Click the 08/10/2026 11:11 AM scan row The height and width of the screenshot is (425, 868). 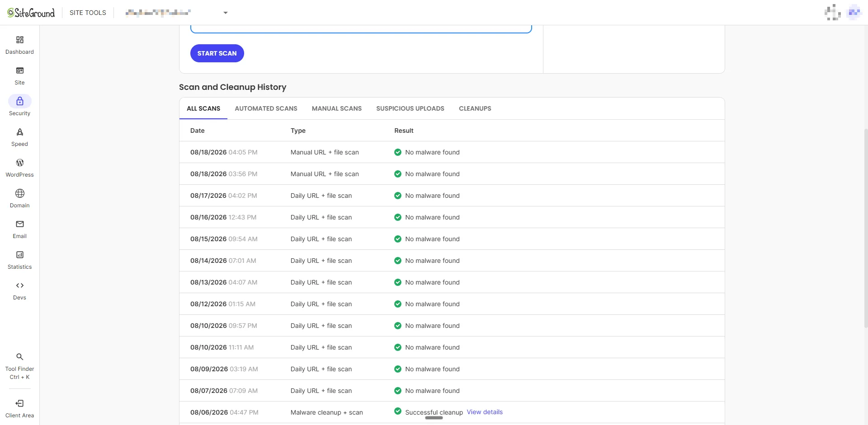(x=452, y=347)
